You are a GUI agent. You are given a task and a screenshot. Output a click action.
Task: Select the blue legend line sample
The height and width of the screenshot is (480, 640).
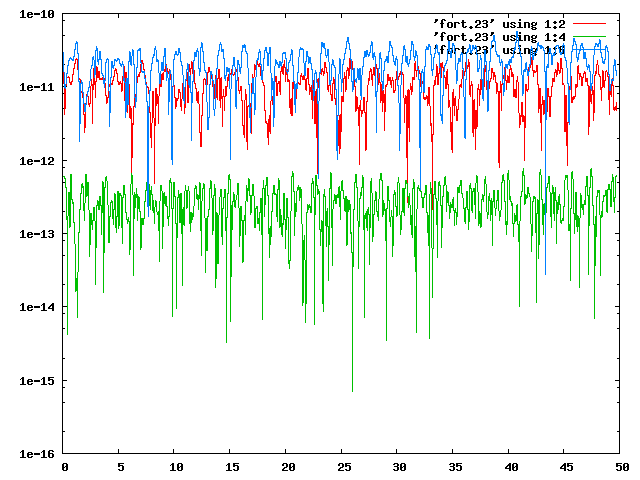[589, 50]
